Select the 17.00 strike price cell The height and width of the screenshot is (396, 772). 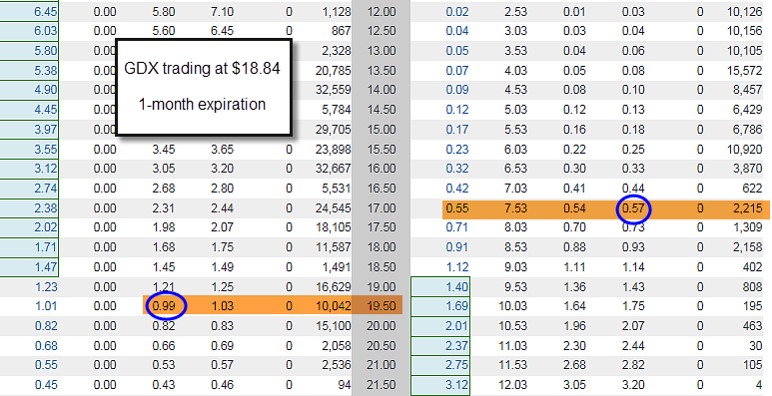click(382, 208)
